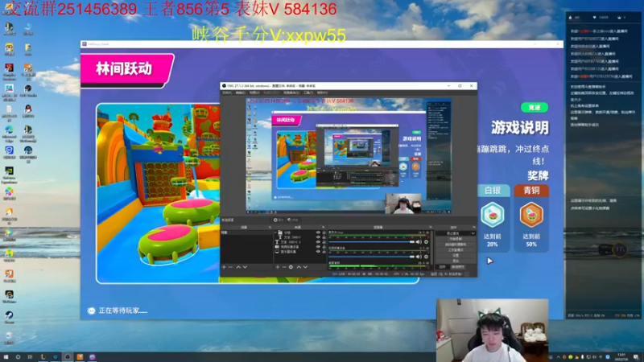Lock the 视频采集设备 source

coord(324,247)
